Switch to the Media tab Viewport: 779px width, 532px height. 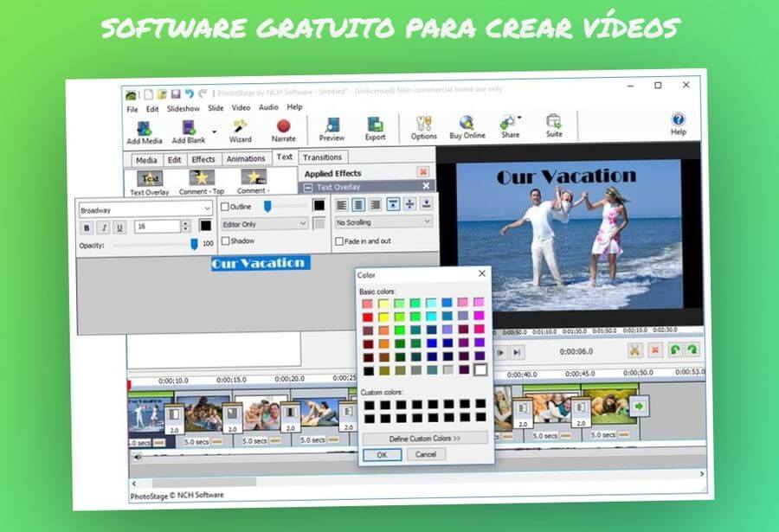tap(146, 160)
